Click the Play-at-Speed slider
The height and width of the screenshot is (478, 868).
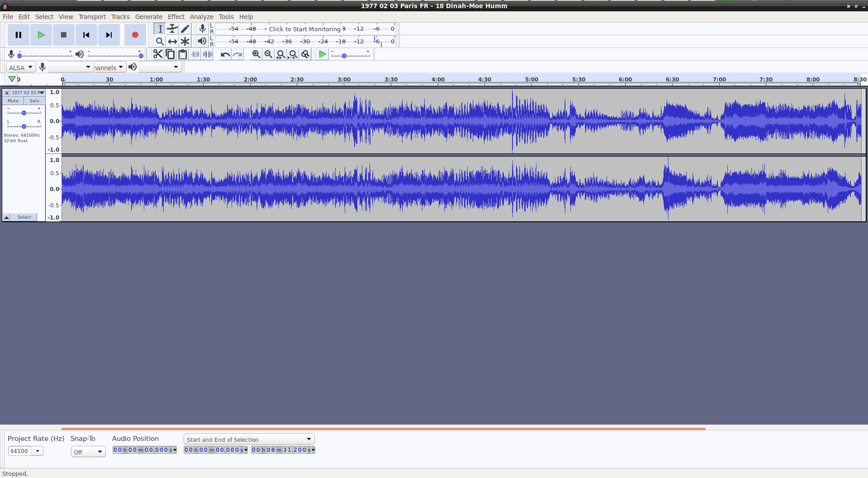pyautogui.click(x=351, y=55)
